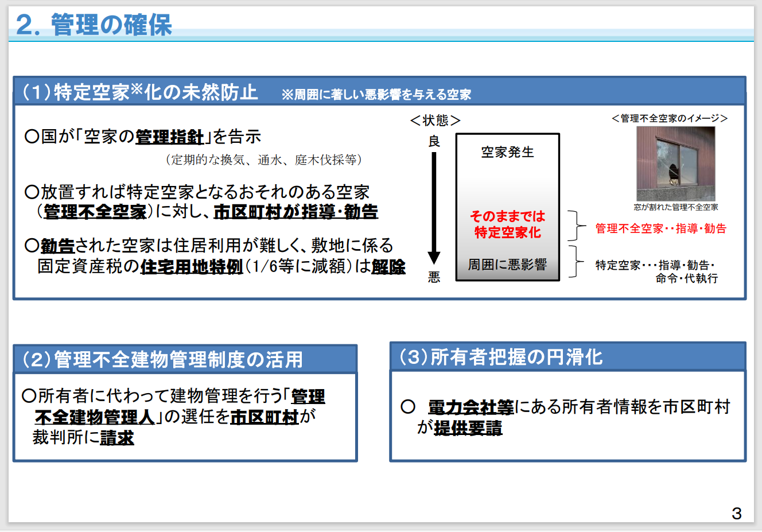
Task: Click the page number 3
Action: click(x=737, y=513)
